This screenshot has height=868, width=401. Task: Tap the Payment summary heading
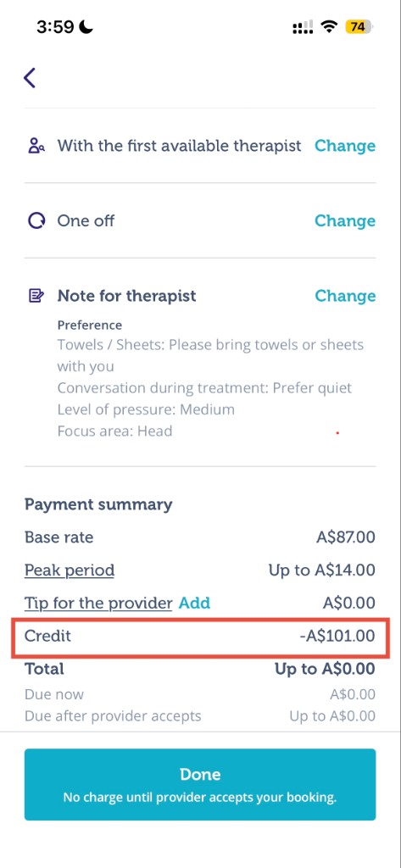[98, 505]
